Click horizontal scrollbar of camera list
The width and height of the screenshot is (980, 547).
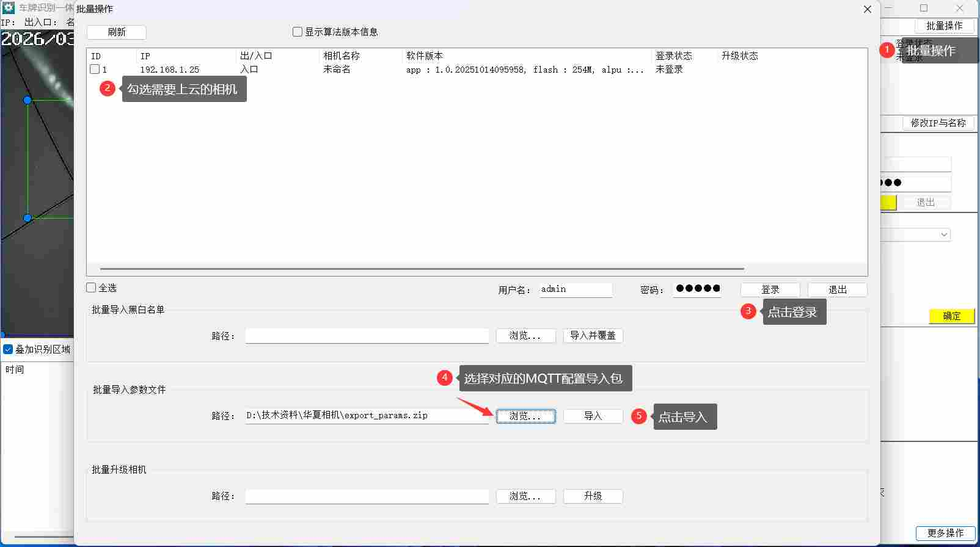(x=422, y=269)
